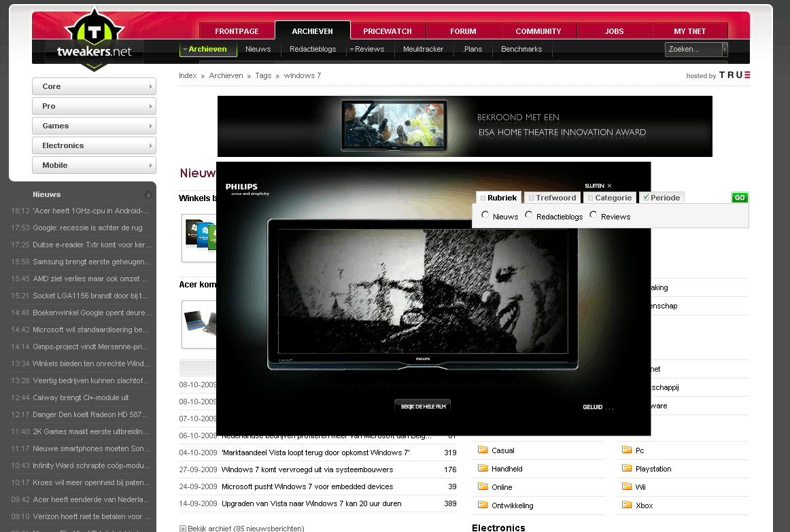This screenshot has width=790, height=532.
Task: Expand the Pro menu
Action: (x=95, y=106)
